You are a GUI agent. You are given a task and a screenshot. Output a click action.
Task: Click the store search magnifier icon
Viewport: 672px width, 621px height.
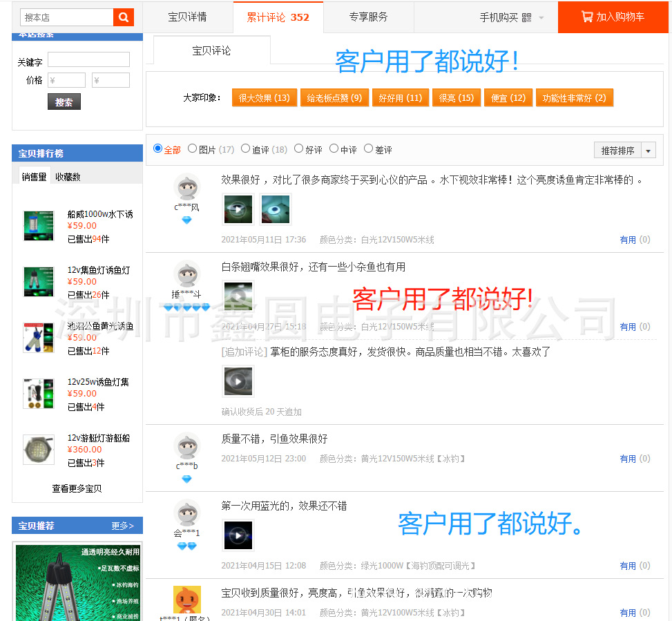tap(123, 16)
